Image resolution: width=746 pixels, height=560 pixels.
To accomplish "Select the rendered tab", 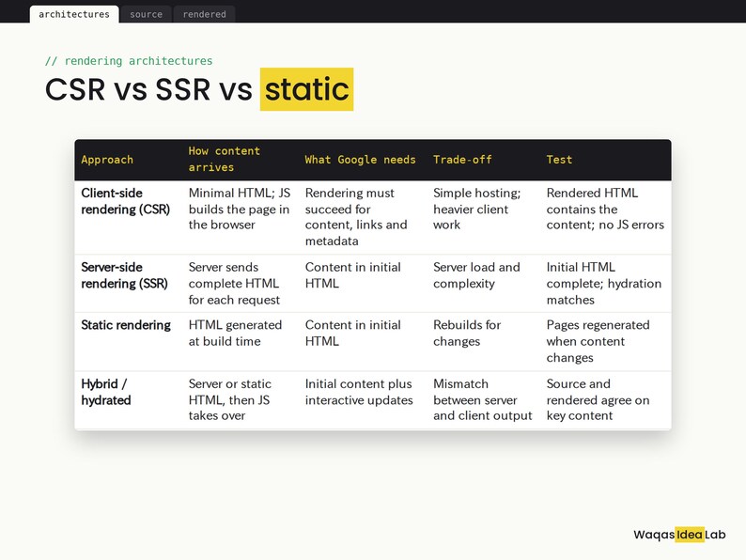I will (204, 14).
